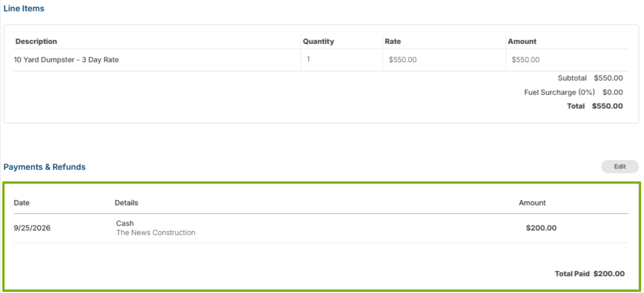Viewport: 644px width, 293px height.
Task: Click the payments Date column header
Action: [x=22, y=203]
